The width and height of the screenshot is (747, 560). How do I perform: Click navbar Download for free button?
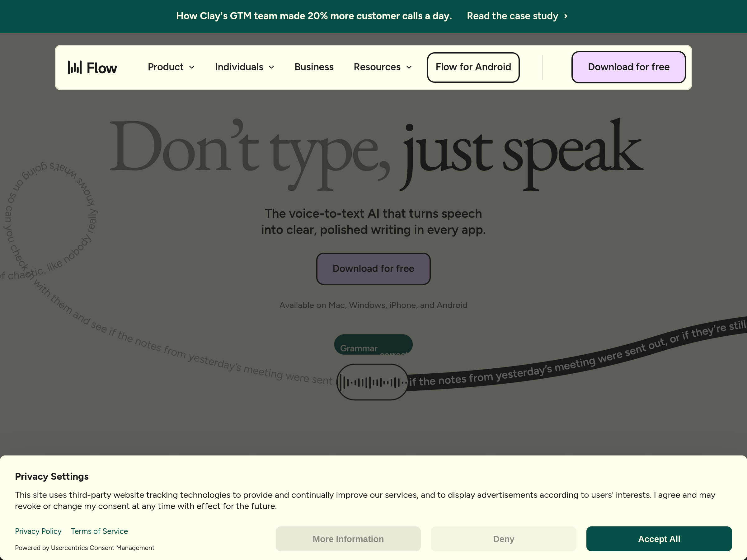(x=628, y=67)
